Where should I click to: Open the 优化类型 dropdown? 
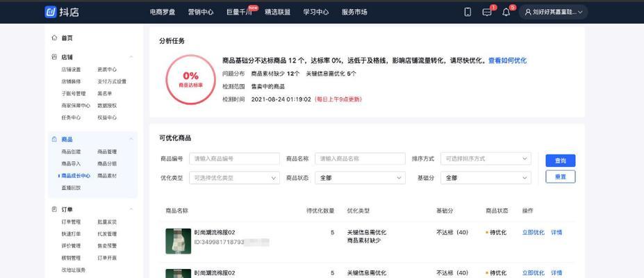(x=235, y=178)
